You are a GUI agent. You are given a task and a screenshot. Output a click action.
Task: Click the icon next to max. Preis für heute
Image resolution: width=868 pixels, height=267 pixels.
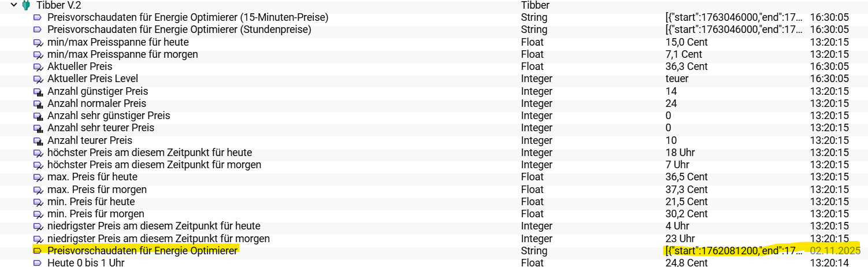pyautogui.click(x=38, y=177)
